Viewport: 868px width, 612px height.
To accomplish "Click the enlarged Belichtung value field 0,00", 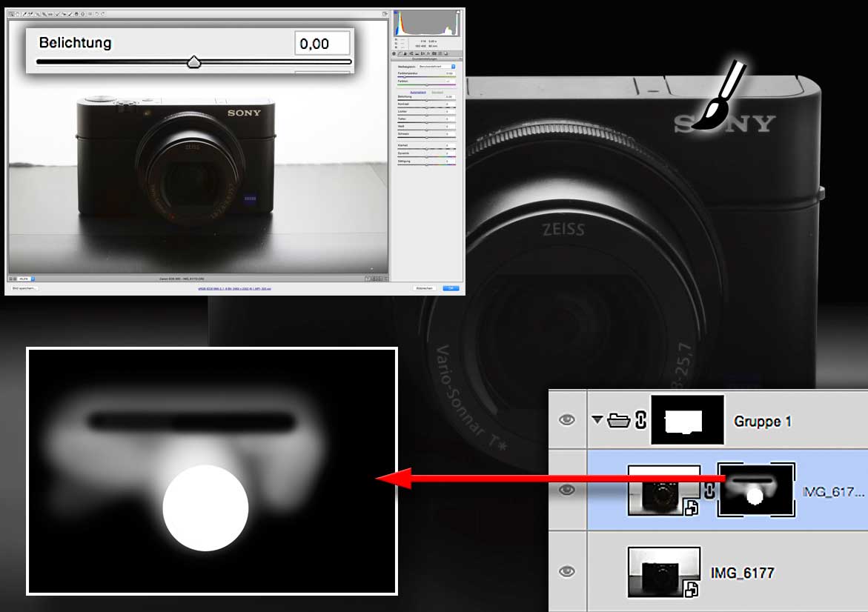I will tap(322, 43).
